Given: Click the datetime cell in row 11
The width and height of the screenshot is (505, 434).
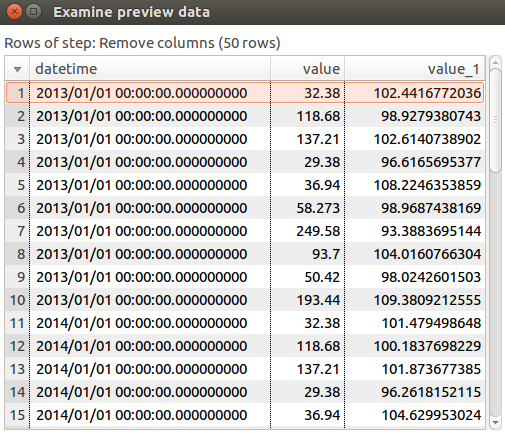Looking at the screenshot, I should tap(150, 323).
